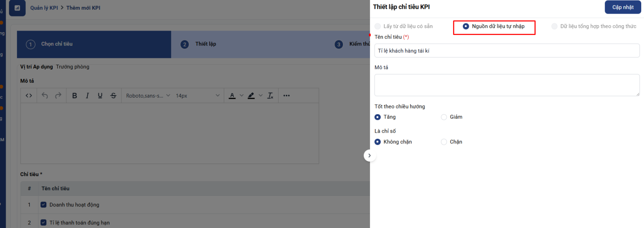644x228 pixels.
Task: Toggle bold formatting in editor
Action: 74,96
